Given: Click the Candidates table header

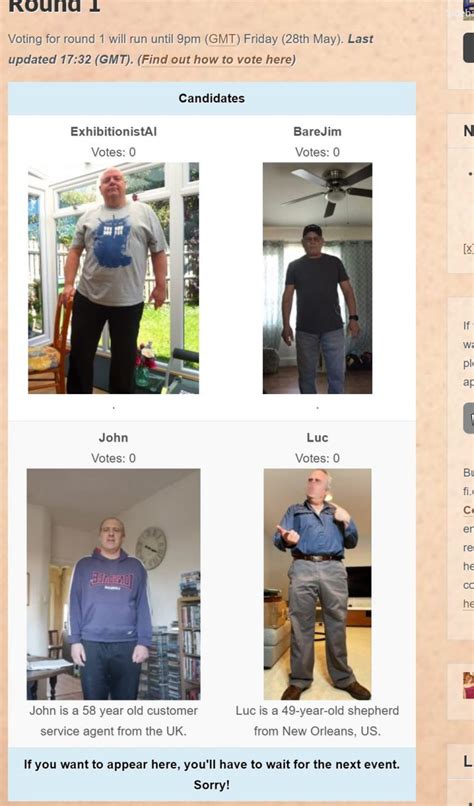Looking at the screenshot, I should click(212, 98).
